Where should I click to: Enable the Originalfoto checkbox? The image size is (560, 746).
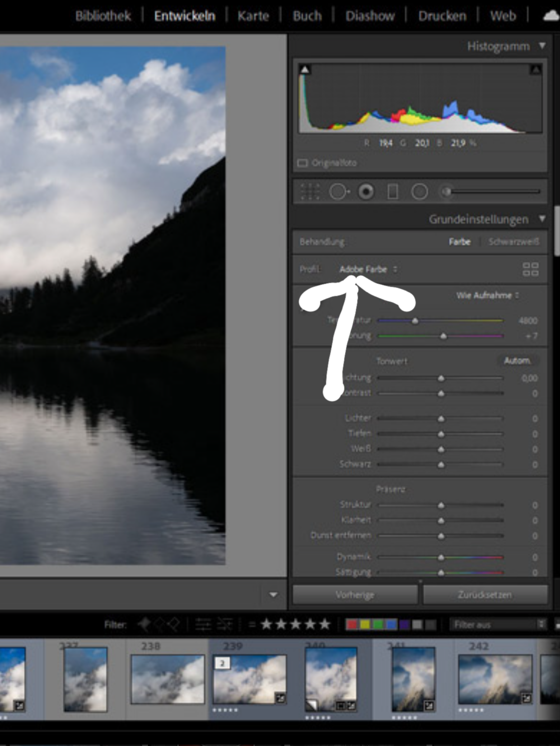pyautogui.click(x=303, y=163)
